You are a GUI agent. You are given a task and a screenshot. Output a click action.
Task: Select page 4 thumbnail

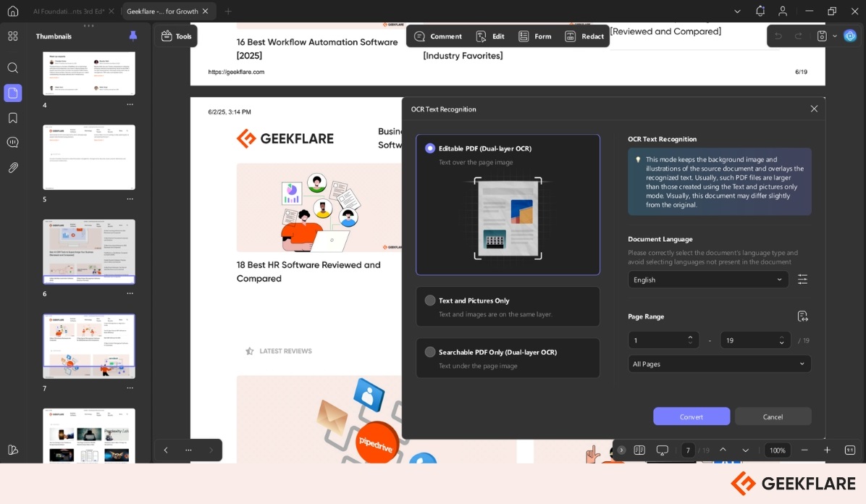(89, 74)
